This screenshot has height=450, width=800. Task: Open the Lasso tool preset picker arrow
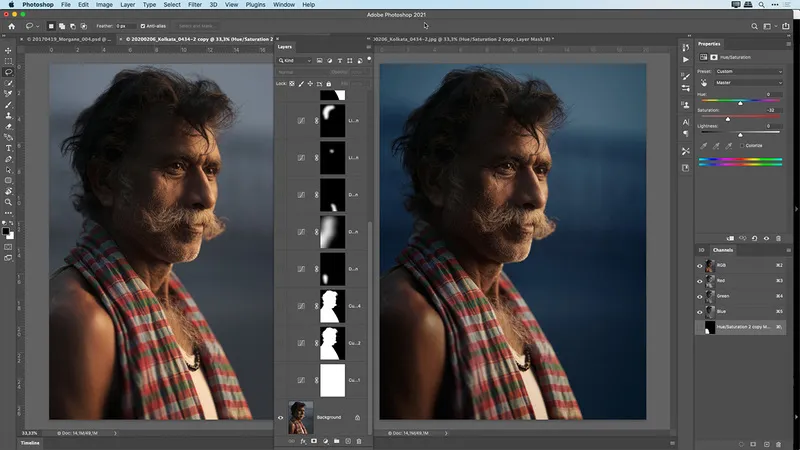click(37, 26)
